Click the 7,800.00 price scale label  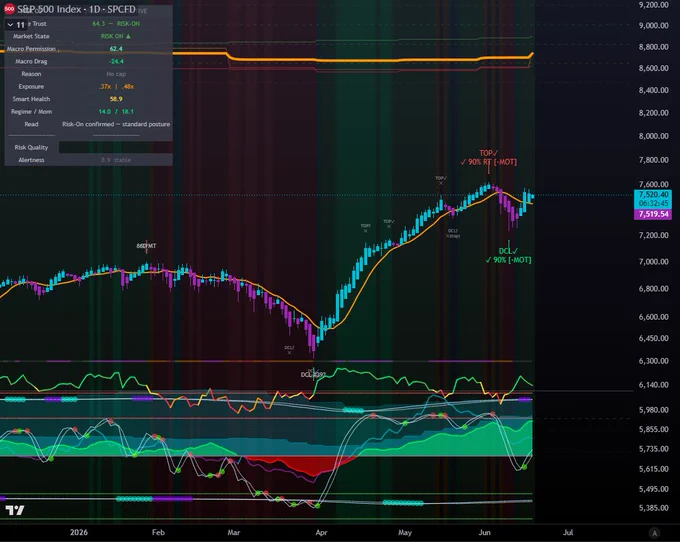point(653,160)
